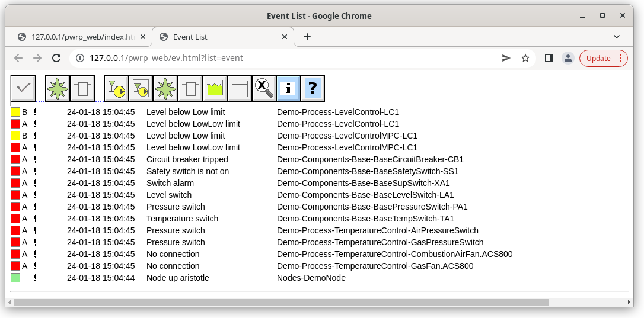Click Demo-Process-TemperatureControl-GasFan.ACS800 object name
644x318 pixels.
375,266
